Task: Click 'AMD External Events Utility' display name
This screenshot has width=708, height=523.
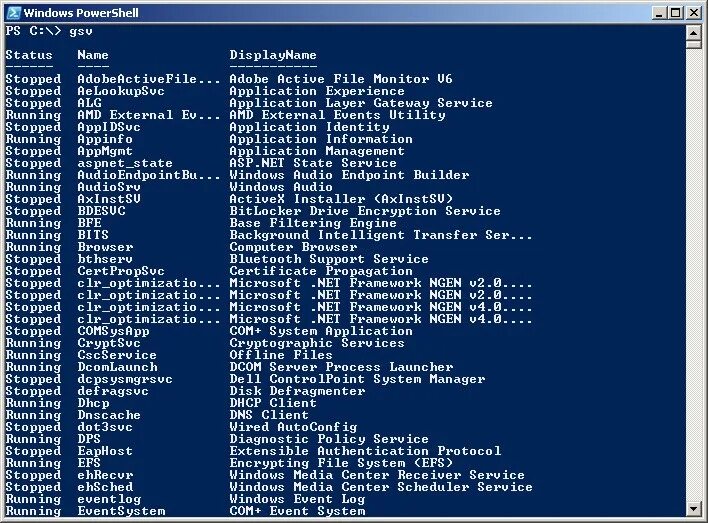Action: [337, 115]
